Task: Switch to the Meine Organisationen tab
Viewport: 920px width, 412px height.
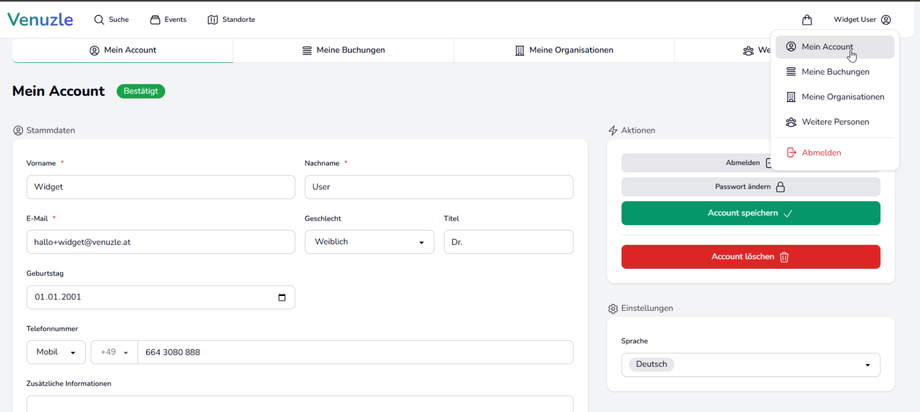Action: pos(563,50)
